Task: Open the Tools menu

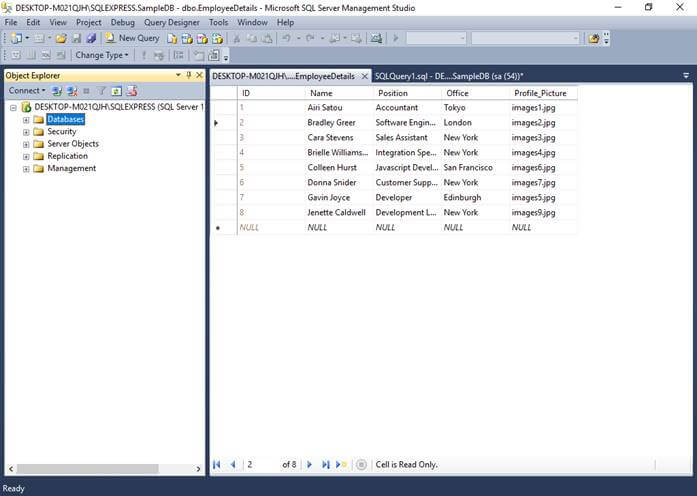Action: [x=218, y=22]
